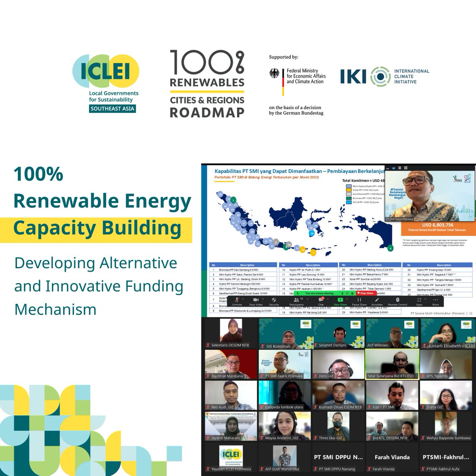Select the Fize - PT SMI video tile
Image resolution: width=476 pixels, height=476 pixels.
[x=392, y=395]
